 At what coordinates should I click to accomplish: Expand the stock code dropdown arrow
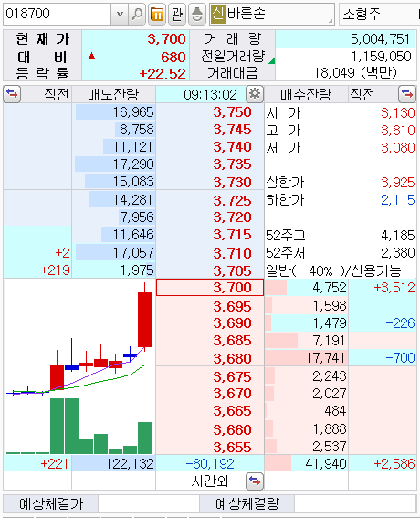point(120,15)
